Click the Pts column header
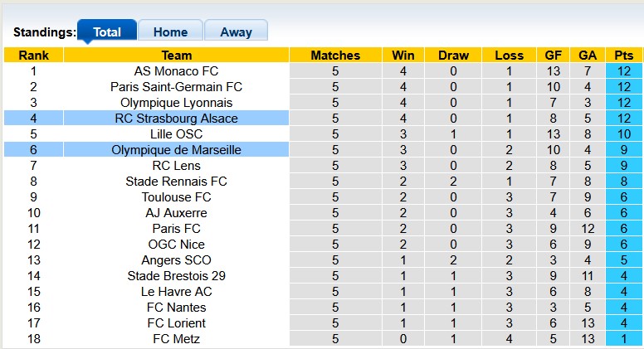The width and height of the screenshot is (644, 349). click(x=623, y=56)
